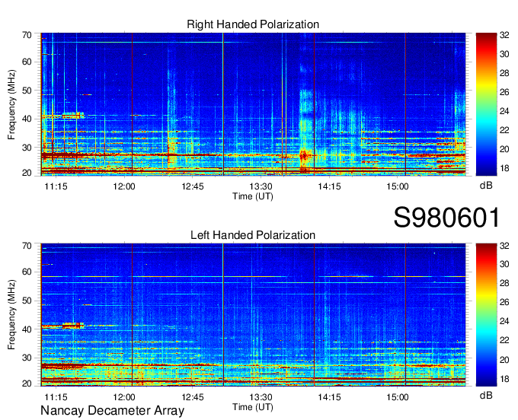Viewport: 518px width, 420px height.
Task: Click the upper dB color scale bar
Action: point(486,104)
